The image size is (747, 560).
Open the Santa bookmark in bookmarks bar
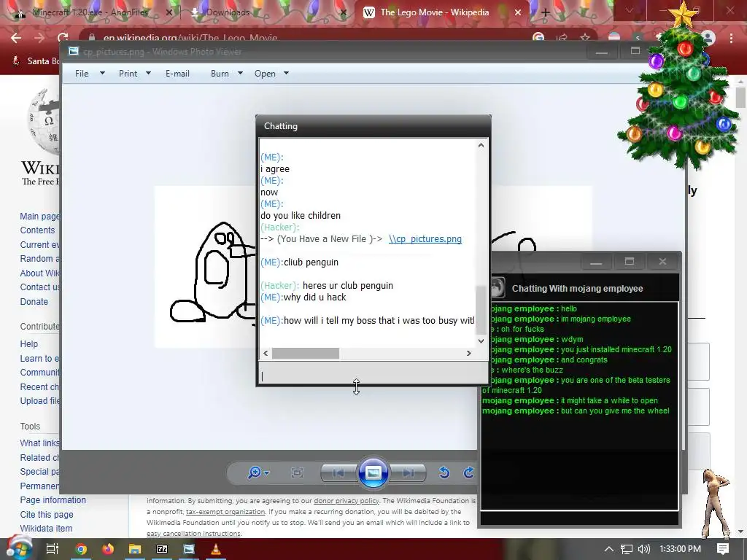[36, 61]
